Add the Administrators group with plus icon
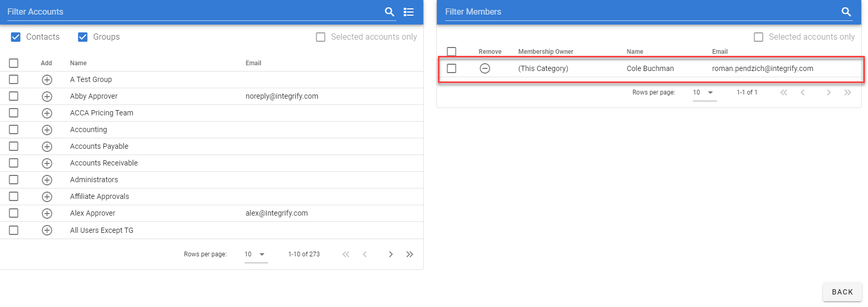The image size is (868, 307). (47, 180)
